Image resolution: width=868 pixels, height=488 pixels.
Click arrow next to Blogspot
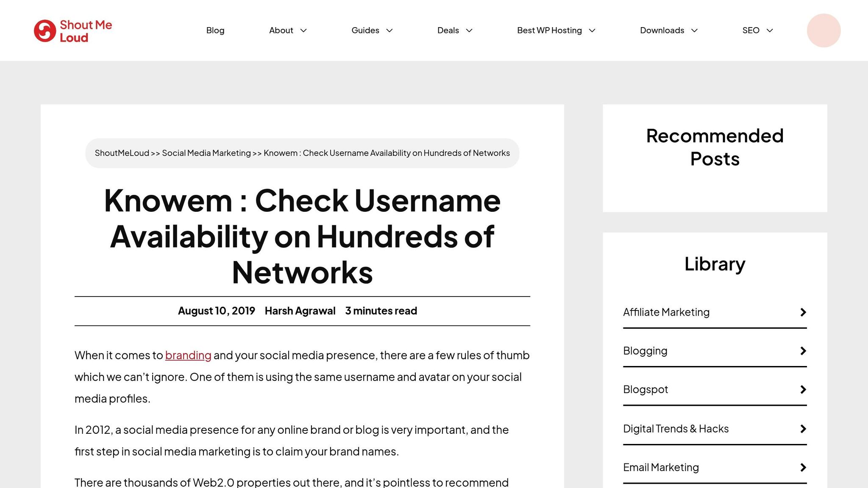tap(803, 389)
